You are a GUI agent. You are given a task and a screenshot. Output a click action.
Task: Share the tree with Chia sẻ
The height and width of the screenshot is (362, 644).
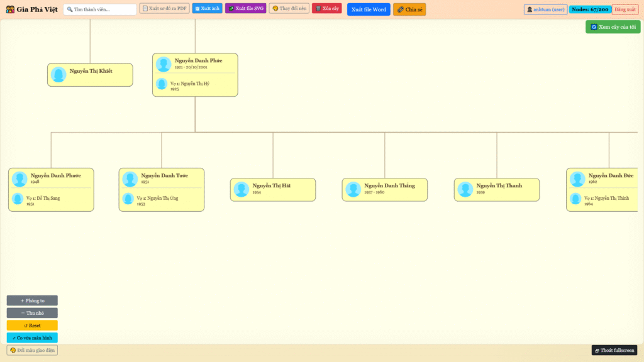coord(409,9)
